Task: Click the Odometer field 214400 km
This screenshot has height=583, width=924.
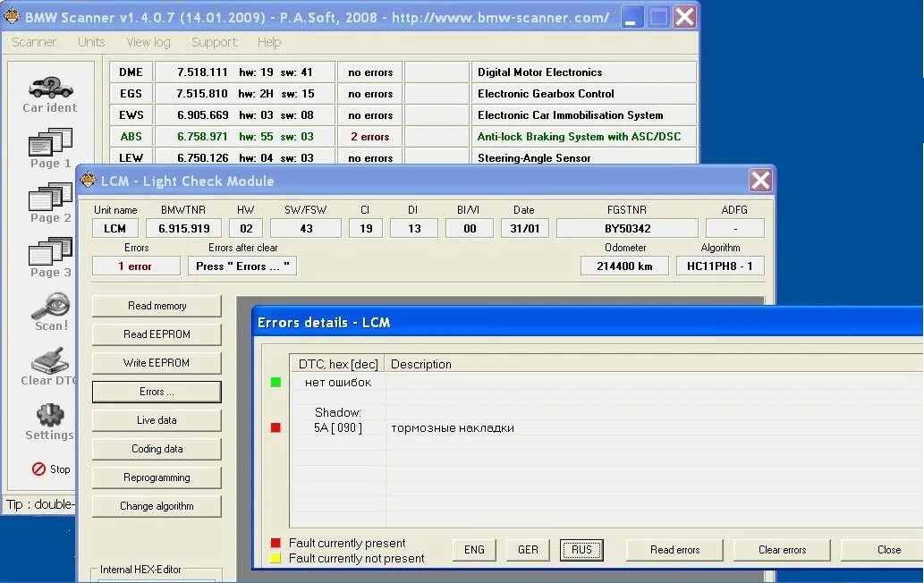Action: (624, 266)
